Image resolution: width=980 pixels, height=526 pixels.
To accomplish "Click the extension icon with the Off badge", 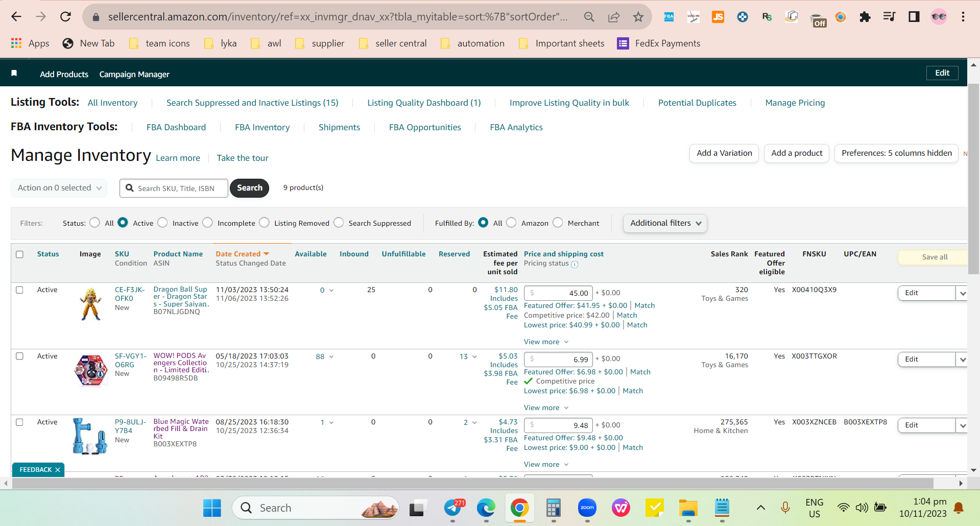I will click(818, 19).
